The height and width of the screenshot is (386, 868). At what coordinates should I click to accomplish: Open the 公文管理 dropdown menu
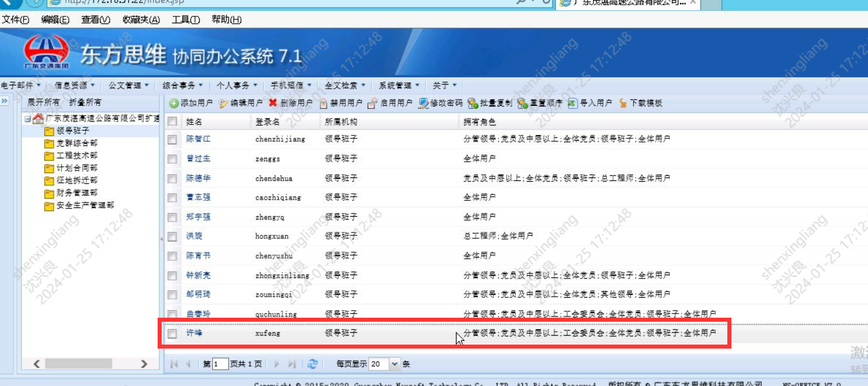[x=128, y=85]
